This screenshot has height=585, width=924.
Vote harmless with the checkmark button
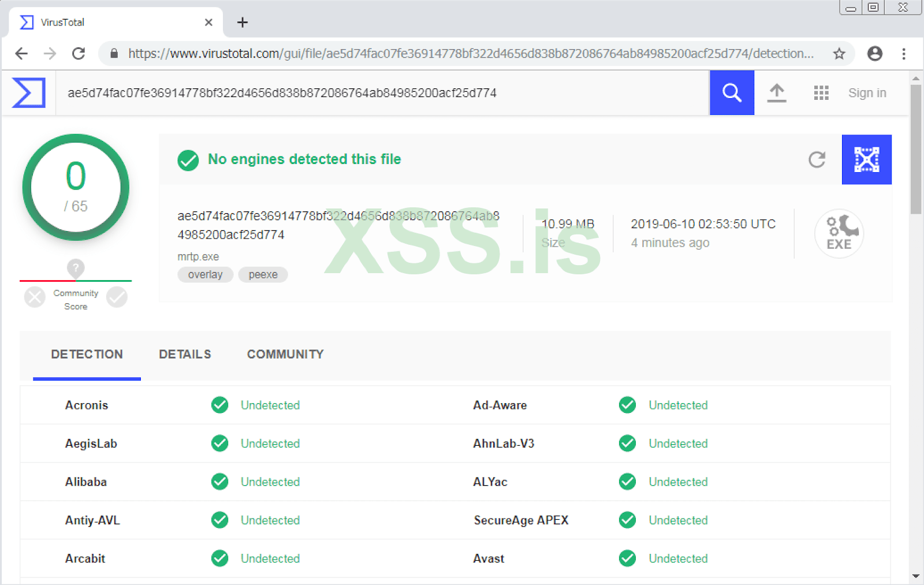coord(117,297)
